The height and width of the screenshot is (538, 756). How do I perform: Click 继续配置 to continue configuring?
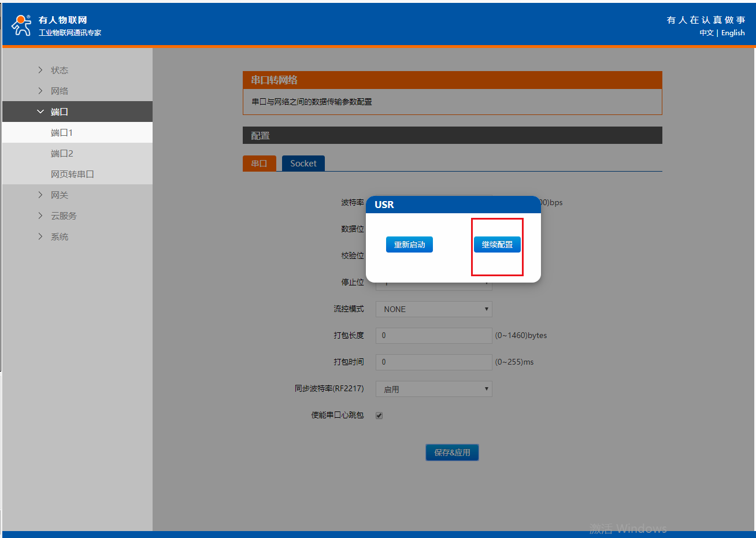(x=497, y=244)
